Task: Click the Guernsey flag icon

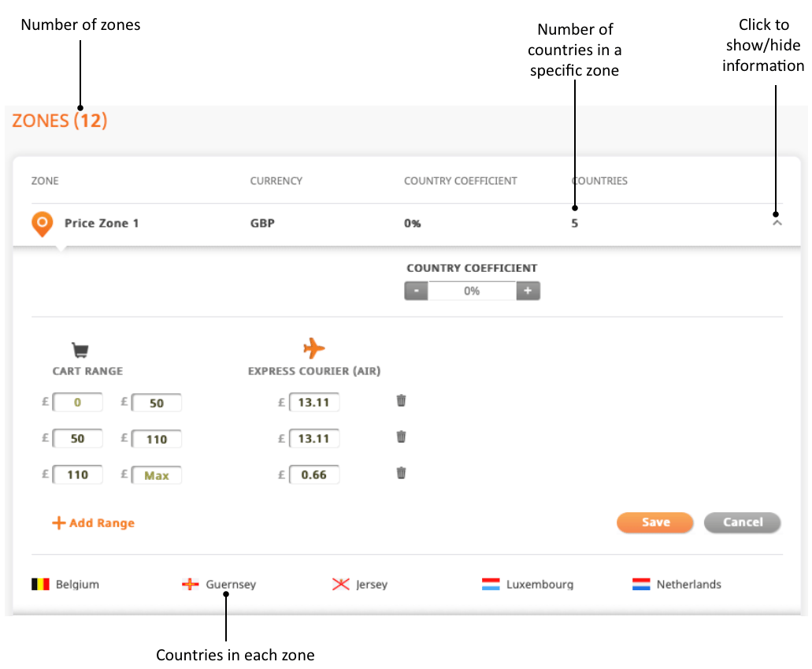Action: tap(190, 585)
